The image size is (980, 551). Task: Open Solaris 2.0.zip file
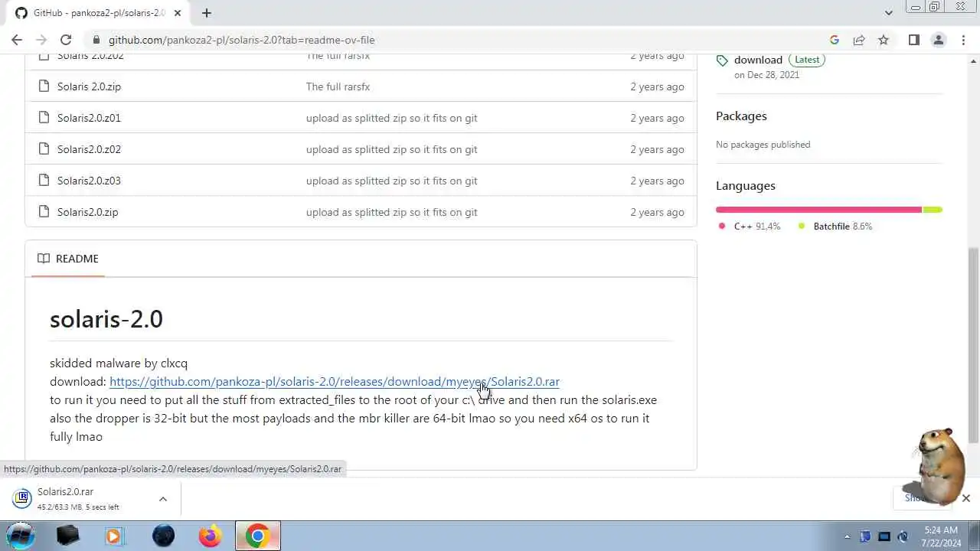89,86
